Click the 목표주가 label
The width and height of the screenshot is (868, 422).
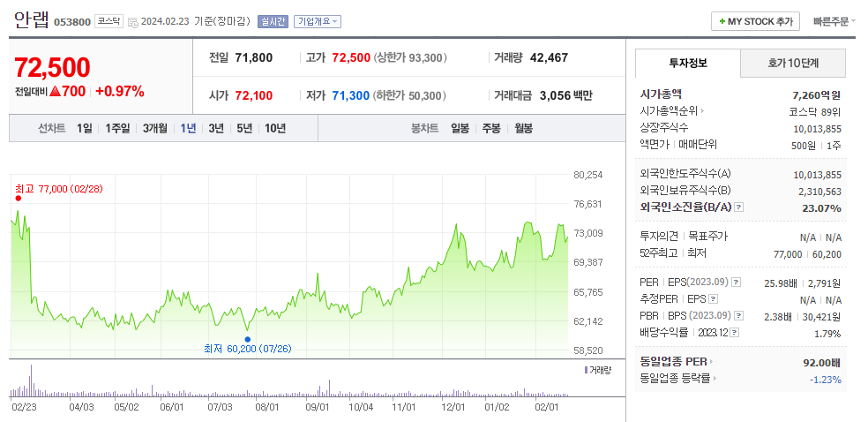pyautogui.click(x=707, y=236)
